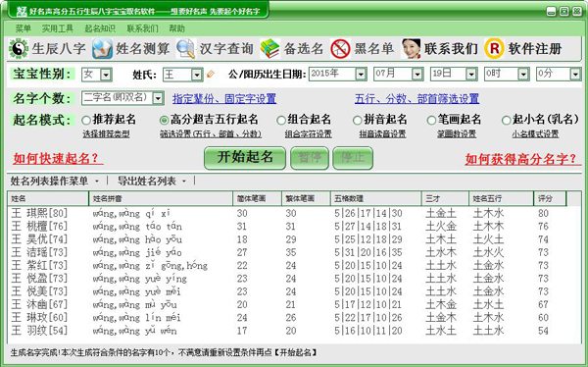Select the 推荐起名 mode
588x367 pixels.
coord(86,120)
